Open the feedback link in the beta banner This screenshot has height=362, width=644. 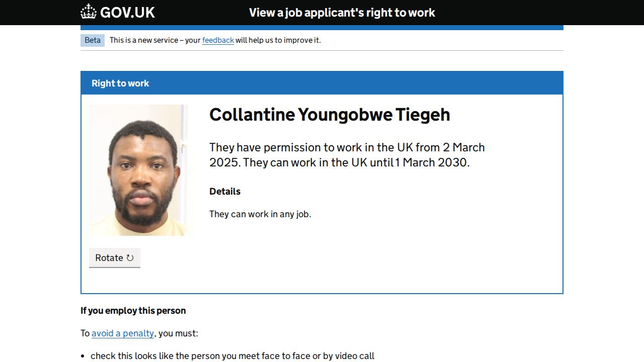(218, 40)
